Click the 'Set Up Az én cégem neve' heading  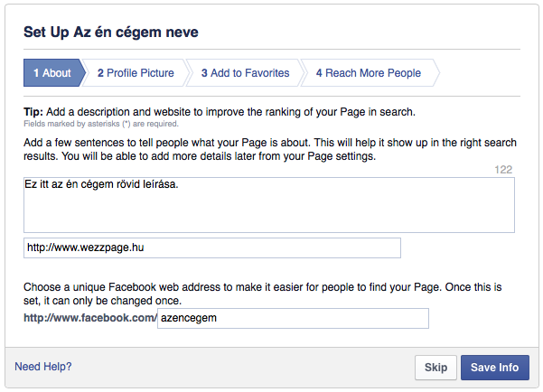[x=111, y=32]
